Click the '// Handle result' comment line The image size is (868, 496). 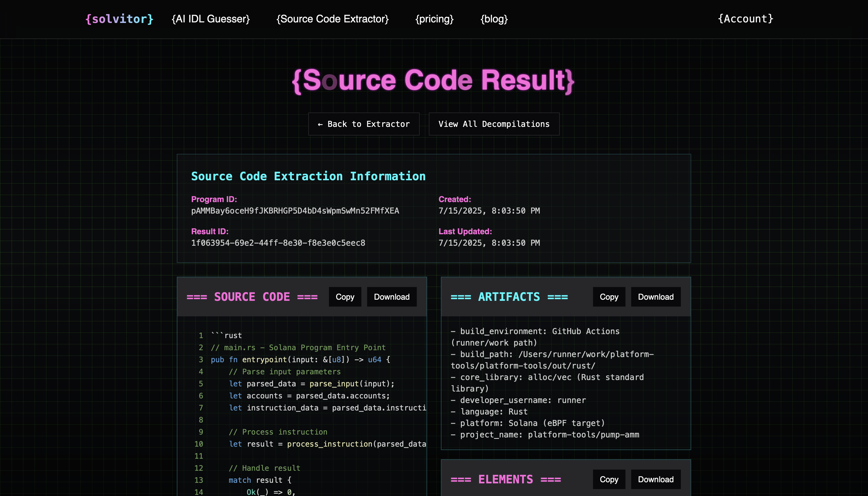click(x=264, y=468)
